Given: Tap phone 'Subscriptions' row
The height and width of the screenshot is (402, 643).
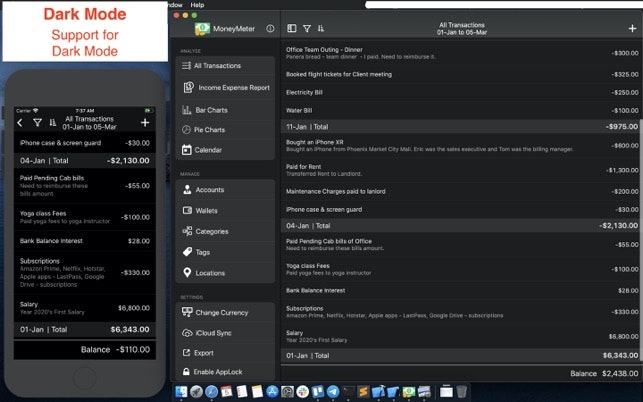Looking at the screenshot, I should coord(84,272).
